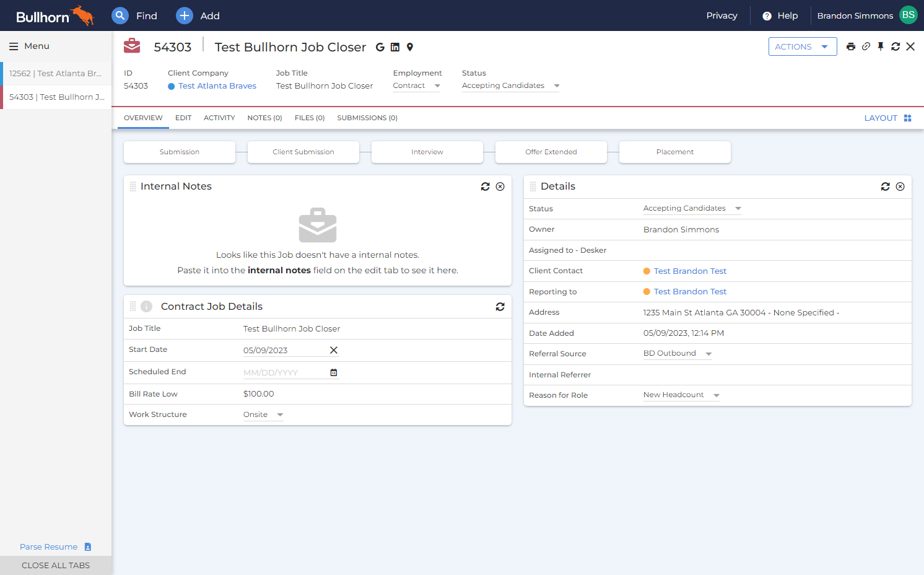
Task: Remove the Details card with its X icon
Action: pos(900,187)
